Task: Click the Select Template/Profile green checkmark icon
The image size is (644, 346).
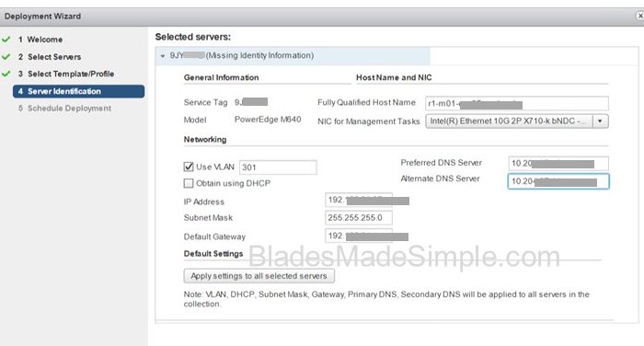Action: (6, 74)
